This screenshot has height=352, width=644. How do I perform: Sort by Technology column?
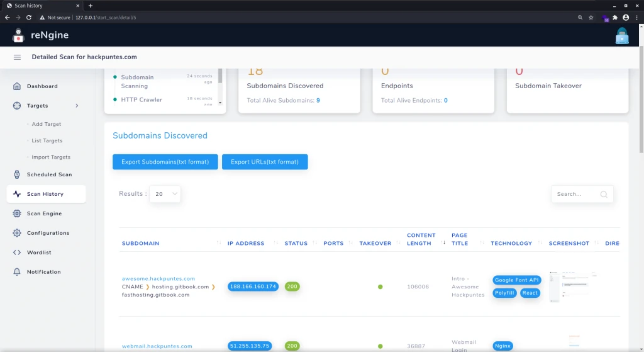tap(511, 244)
